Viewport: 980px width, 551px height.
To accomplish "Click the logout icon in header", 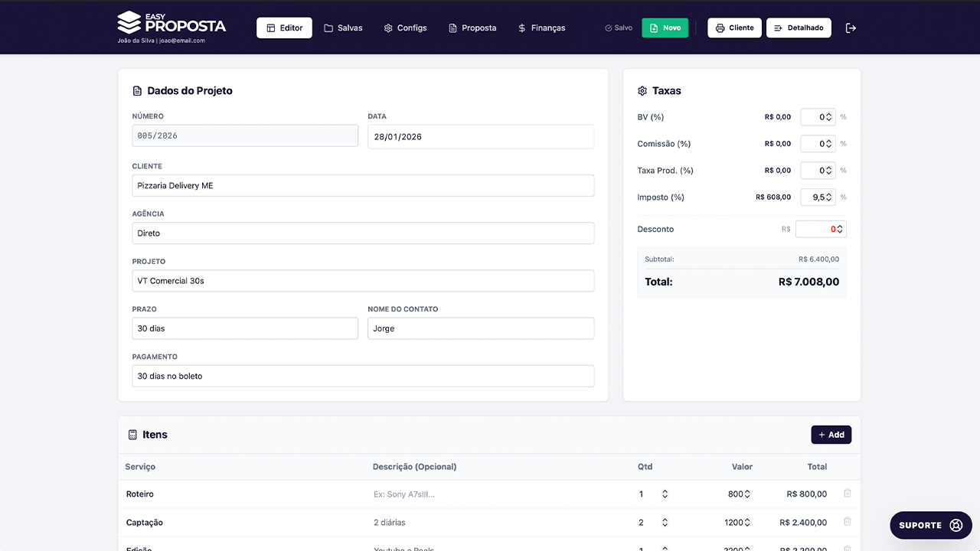I will coord(851,28).
